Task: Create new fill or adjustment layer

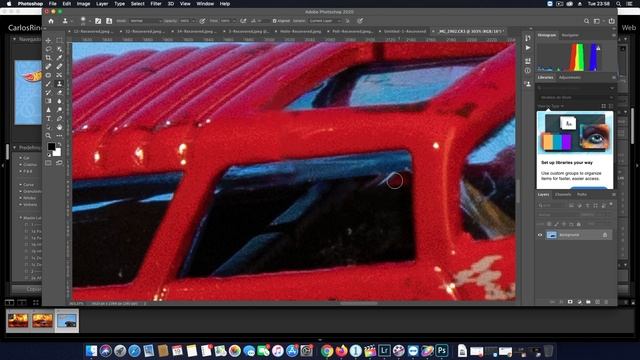Action: 579,302
